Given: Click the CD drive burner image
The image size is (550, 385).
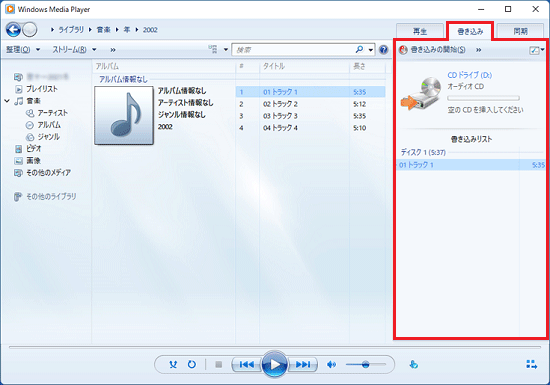Looking at the screenshot, I should 421,94.
